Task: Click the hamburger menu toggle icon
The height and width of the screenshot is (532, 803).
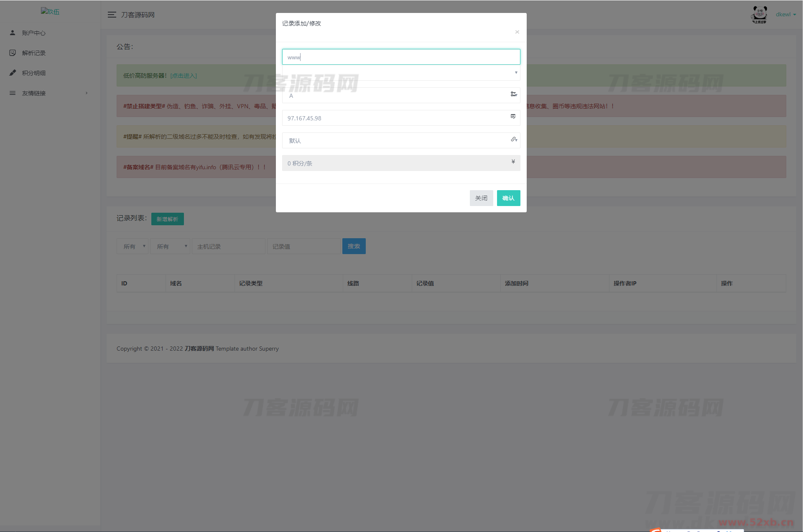Action: coord(112,15)
